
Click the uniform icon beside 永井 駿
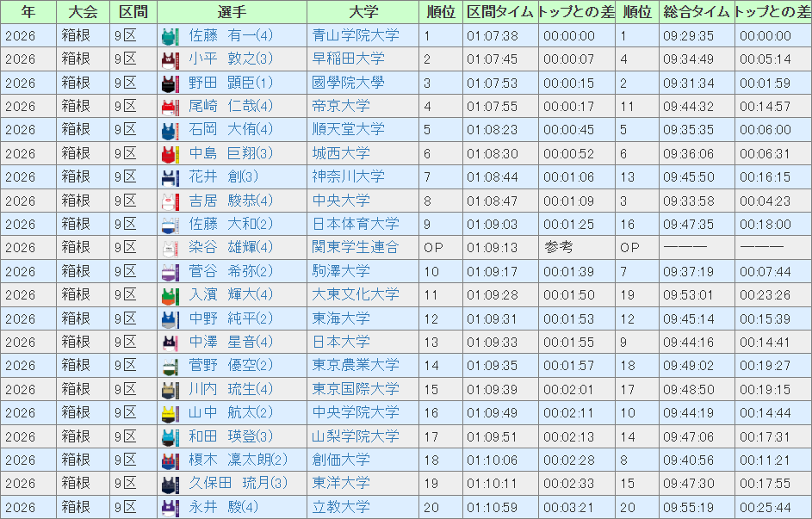point(170,507)
